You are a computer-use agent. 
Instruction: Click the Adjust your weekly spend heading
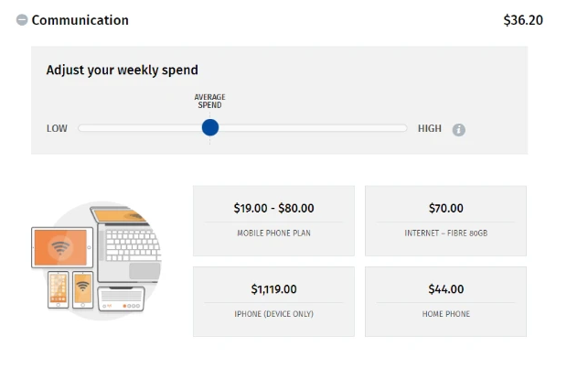[x=123, y=71]
